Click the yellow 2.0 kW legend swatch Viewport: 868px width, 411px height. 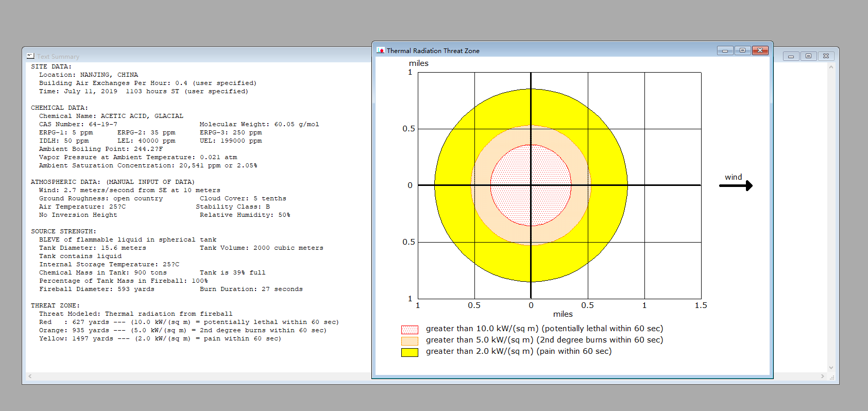(x=410, y=352)
